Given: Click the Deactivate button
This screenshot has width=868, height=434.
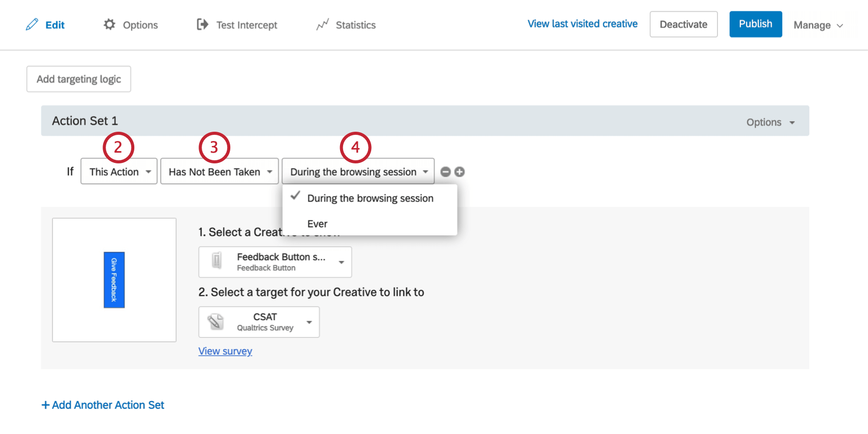Looking at the screenshot, I should pyautogui.click(x=683, y=25).
